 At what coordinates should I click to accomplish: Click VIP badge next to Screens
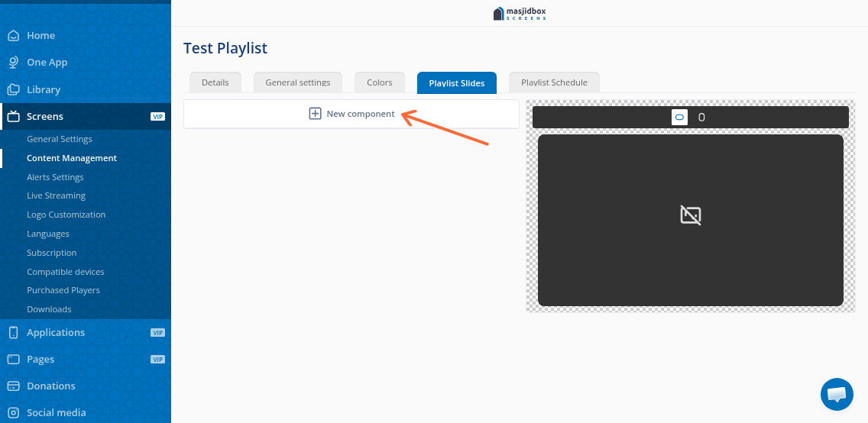(x=157, y=117)
